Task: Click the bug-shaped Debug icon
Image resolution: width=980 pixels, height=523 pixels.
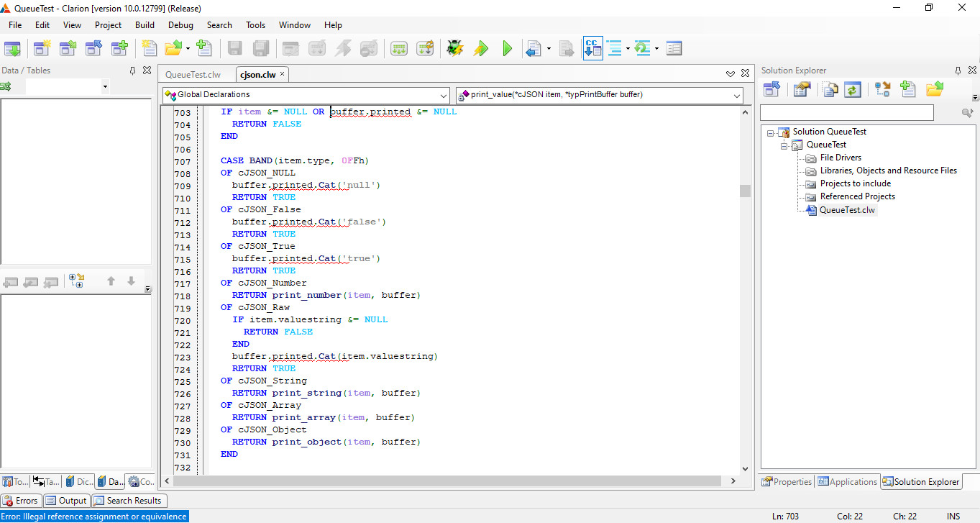Action: click(x=454, y=49)
